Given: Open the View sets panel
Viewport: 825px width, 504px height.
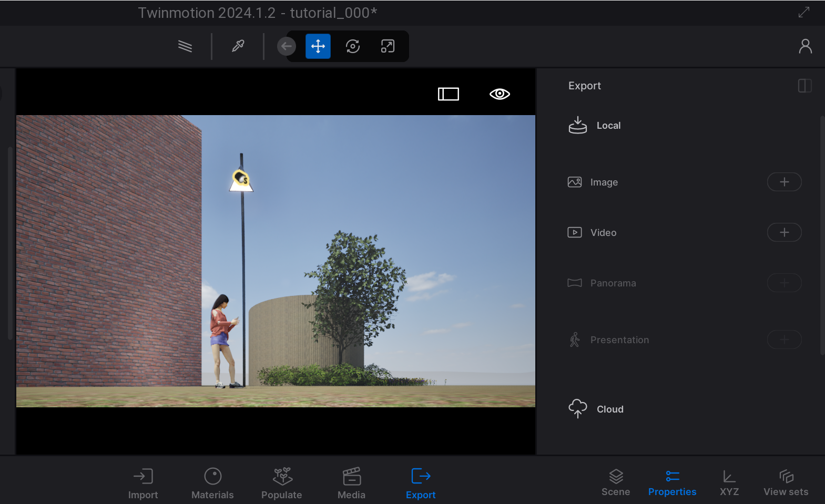Looking at the screenshot, I should tap(786, 484).
